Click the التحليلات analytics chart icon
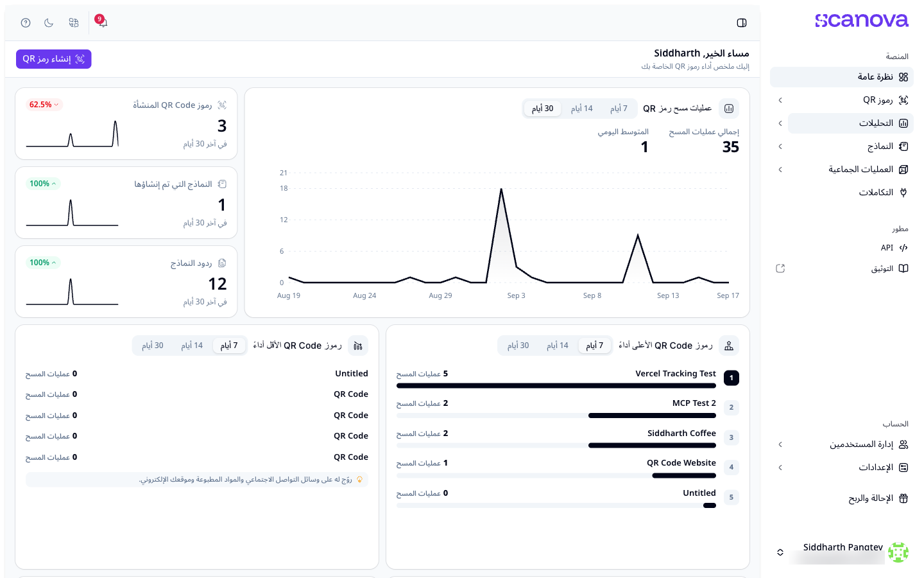 tap(903, 123)
